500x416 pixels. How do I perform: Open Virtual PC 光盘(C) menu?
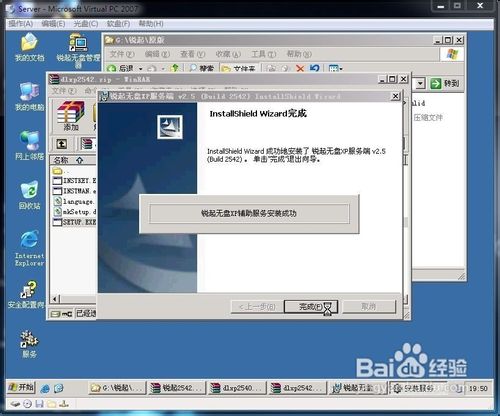point(86,24)
